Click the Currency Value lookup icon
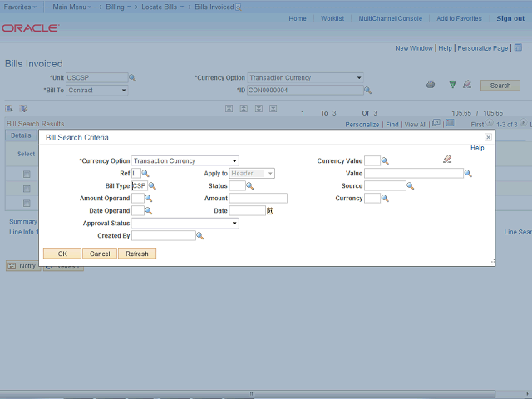Image resolution: width=532 pixels, height=399 pixels. pyautogui.click(x=385, y=161)
